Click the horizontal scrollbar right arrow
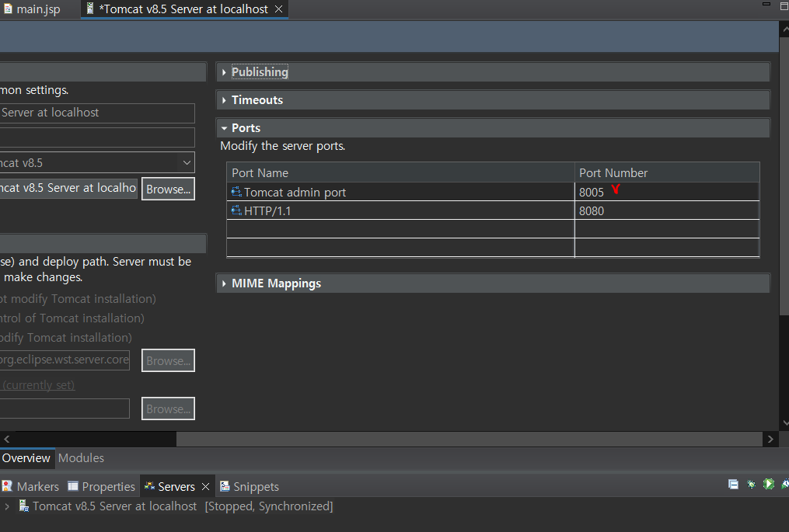 pyautogui.click(x=770, y=439)
